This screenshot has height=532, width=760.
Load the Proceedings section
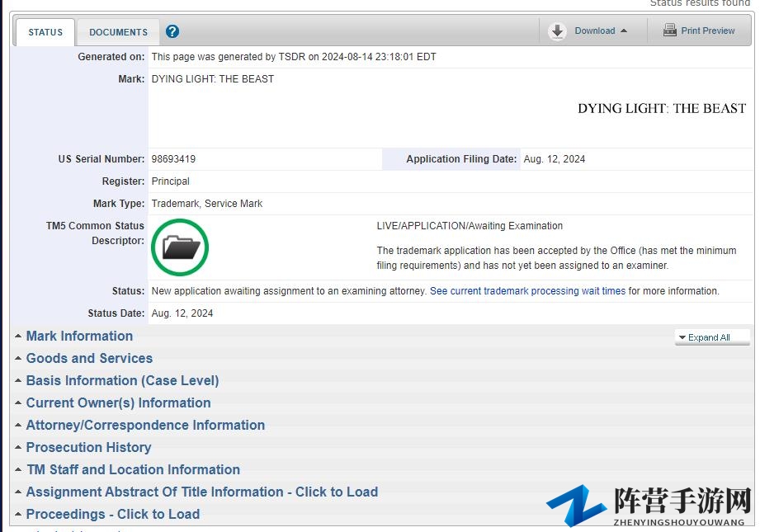pyautogui.click(x=113, y=514)
